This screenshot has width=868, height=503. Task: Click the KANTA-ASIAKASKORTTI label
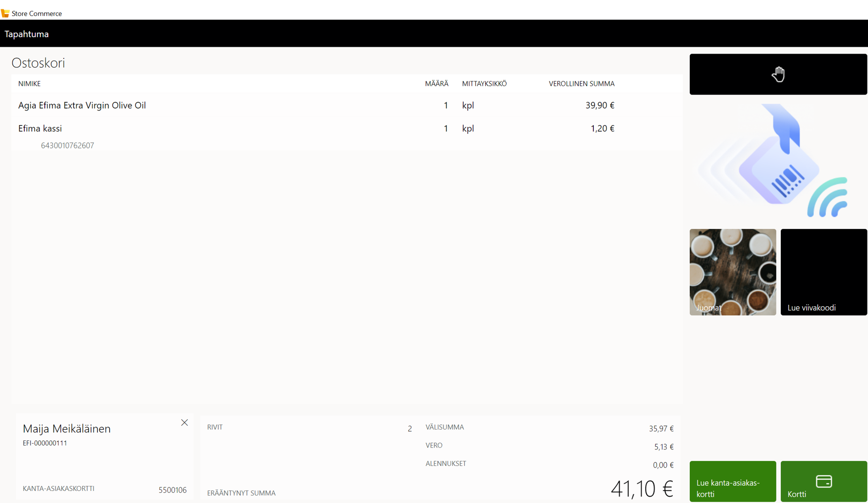[58, 488]
